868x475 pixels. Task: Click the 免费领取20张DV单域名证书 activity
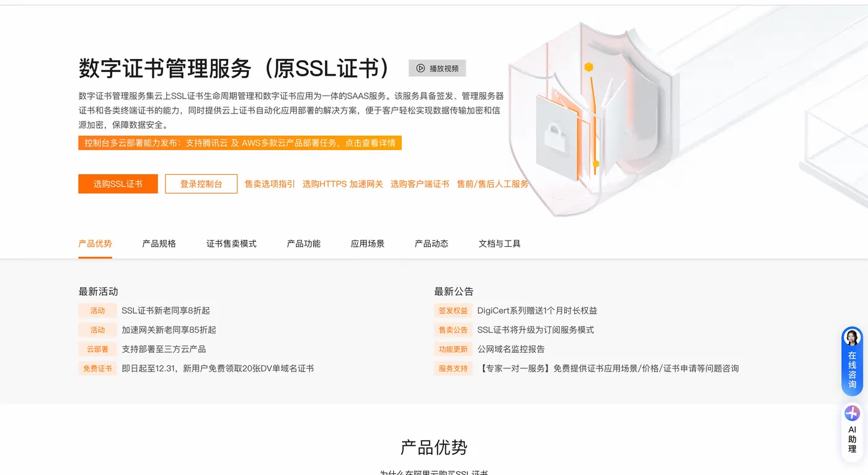click(x=218, y=368)
